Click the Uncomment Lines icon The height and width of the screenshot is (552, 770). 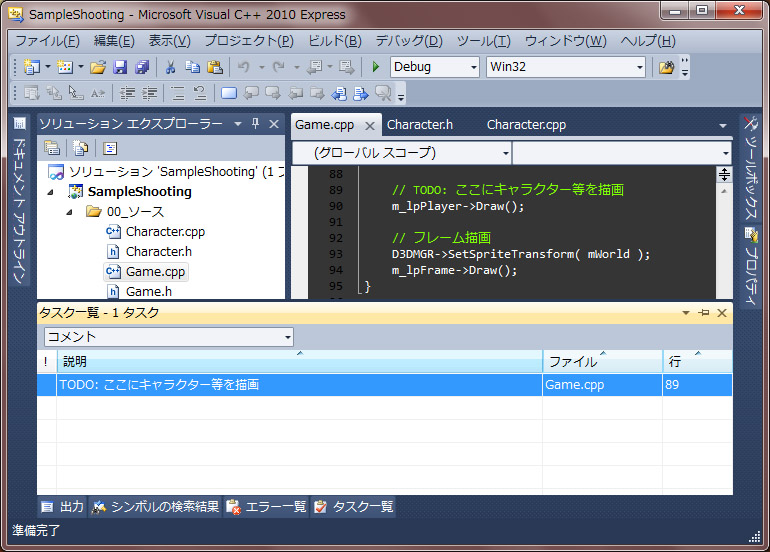[x=200, y=93]
